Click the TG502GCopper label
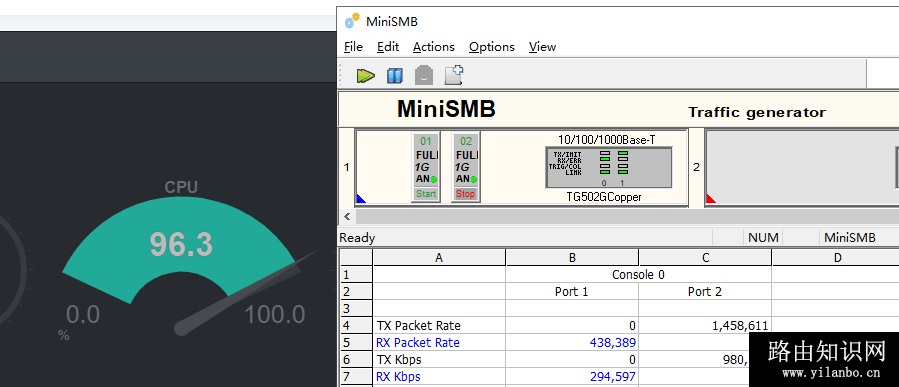The height and width of the screenshot is (387, 899). [x=604, y=197]
